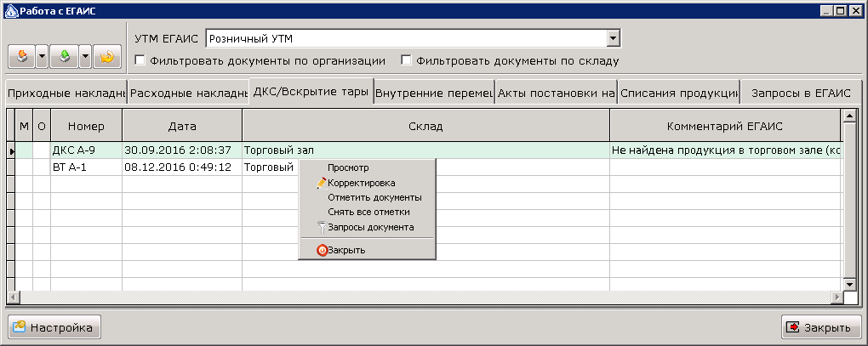Click the Закрыть button at the bottom right
The image size is (868, 346).
(821, 327)
